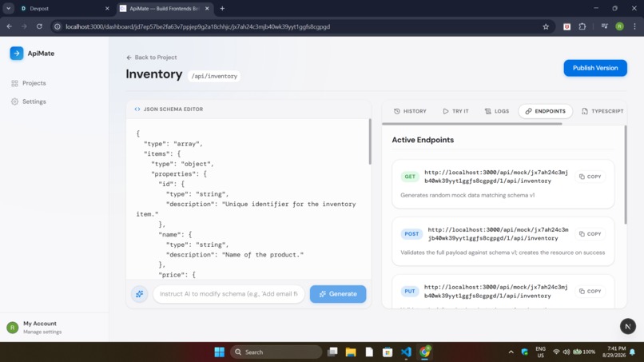The height and width of the screenshot is (362, 644).
Task: Reload the page
Action: point(39,26)
